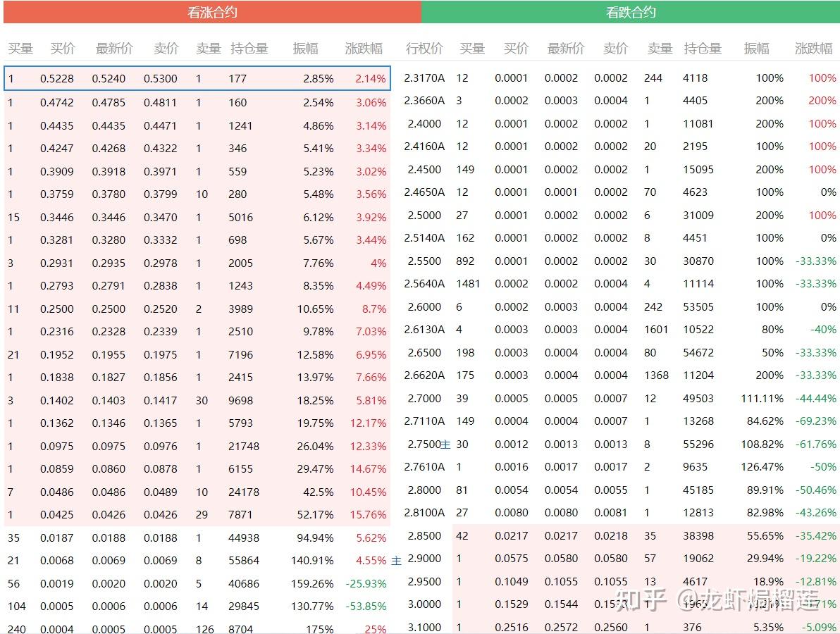
Task: Click put sell volume 1601
Action: coord(656,329)
